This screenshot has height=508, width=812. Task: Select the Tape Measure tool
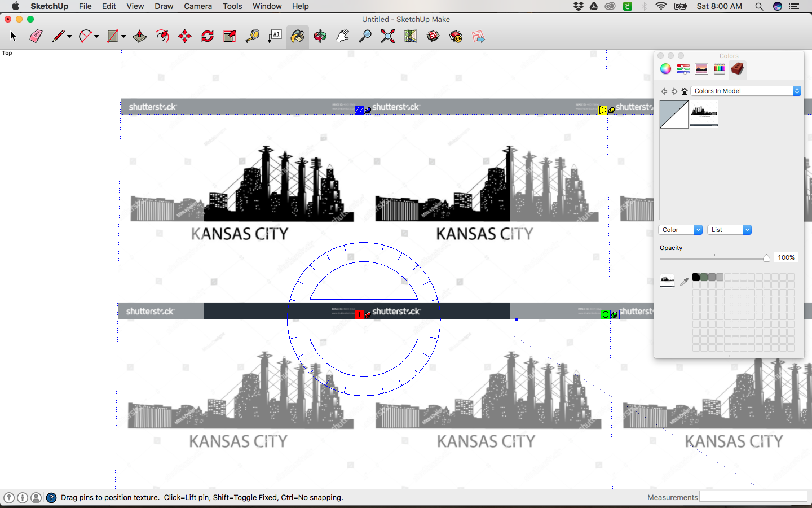[253, 37]
